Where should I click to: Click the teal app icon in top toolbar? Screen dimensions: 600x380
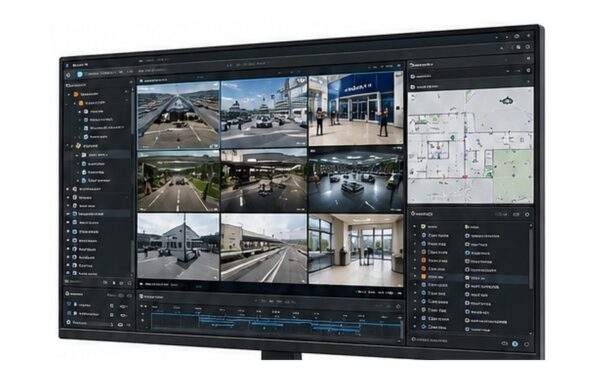coord(80,74)
